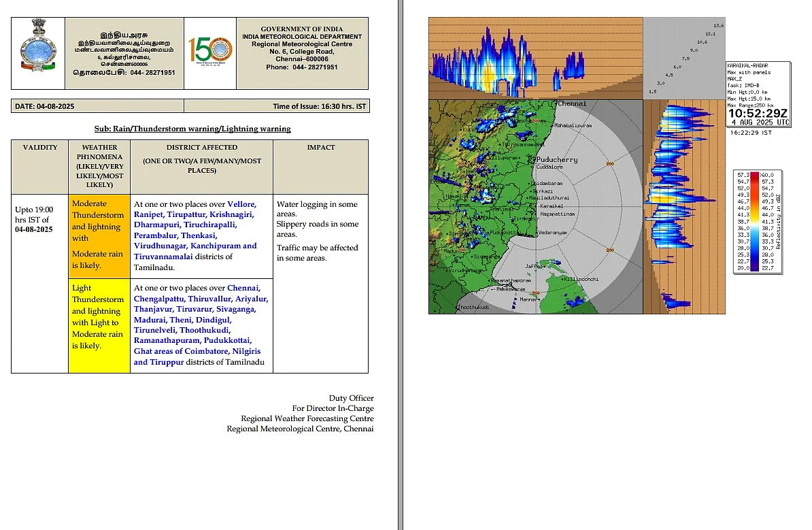Click the district name 'Dindigul,'
The width and height of the screenshot is (812, 530).
click(212, 320)
